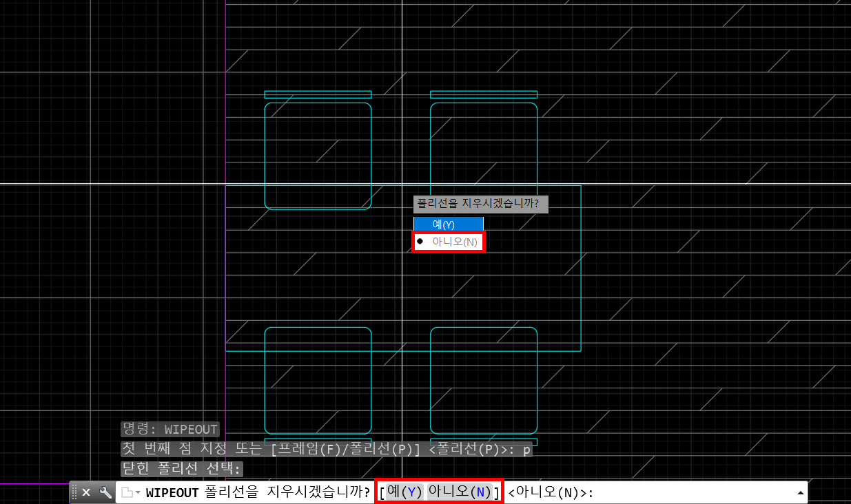
Task: Click the 예(Y) option in command line
Action: tap(404, 492)
